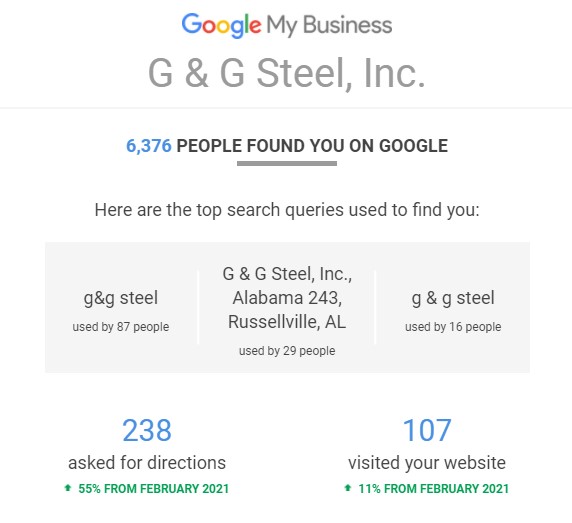
Task: Click the gray underline bar beneath the headline
Action: 287,164
